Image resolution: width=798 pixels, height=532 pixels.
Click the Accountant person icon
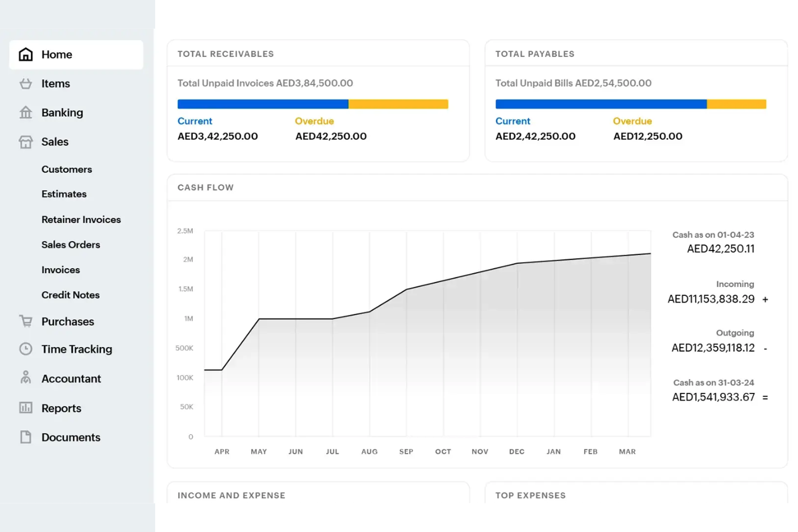click(x=26, y=378)
